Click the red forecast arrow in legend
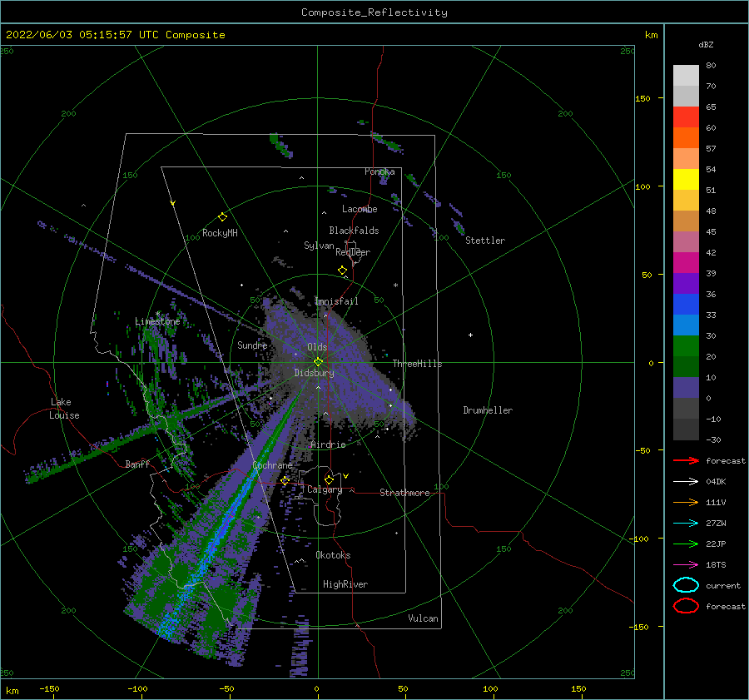The width and height of the screenshot is (749, 700). click(686, 460)
